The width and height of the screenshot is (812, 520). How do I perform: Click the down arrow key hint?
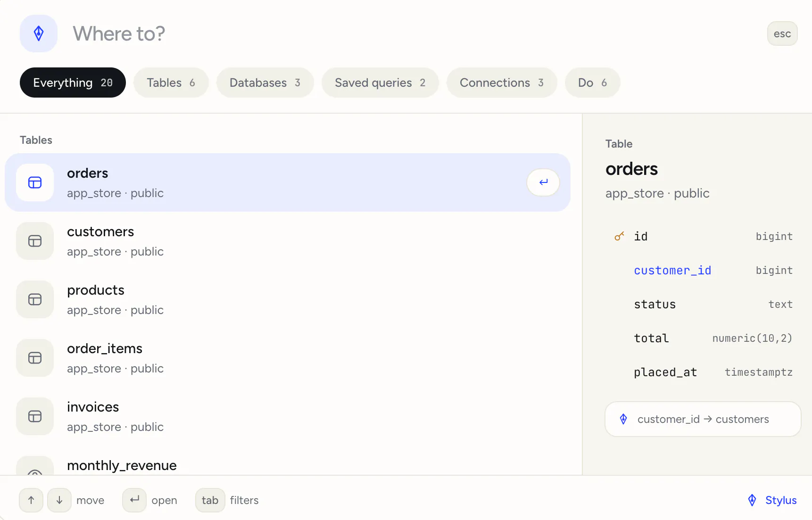pyautogui.click(x=59, y=500)
